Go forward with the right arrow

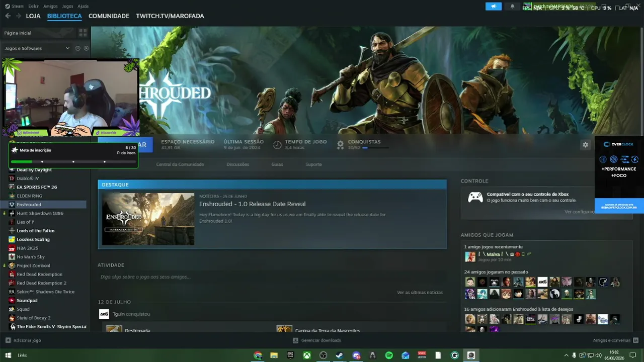coord(19,16)
